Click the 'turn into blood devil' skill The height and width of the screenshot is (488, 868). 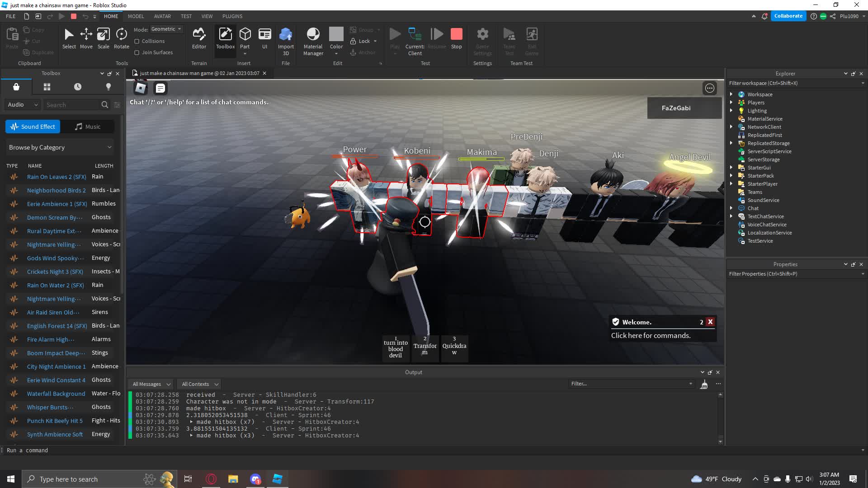click(x=396, y=348)
